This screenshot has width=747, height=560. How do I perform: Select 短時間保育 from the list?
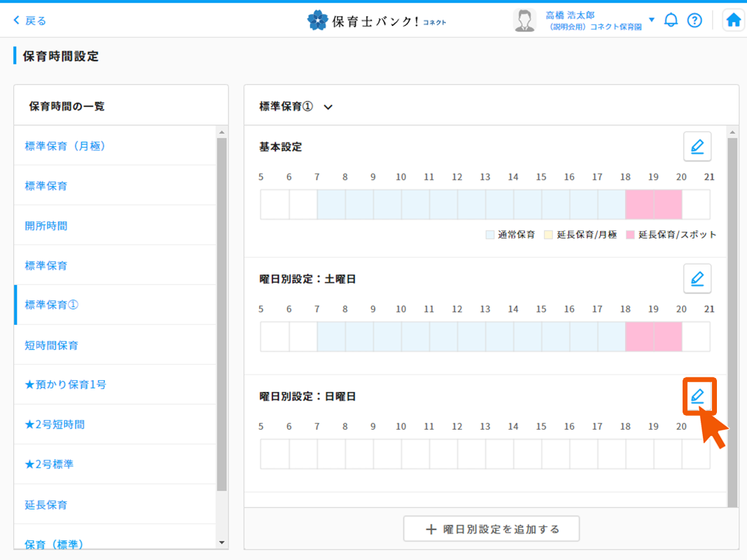[x=52, y=345]
